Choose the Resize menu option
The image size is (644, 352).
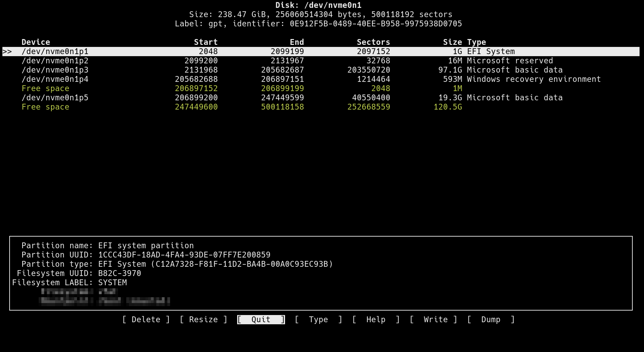[203, 319]
